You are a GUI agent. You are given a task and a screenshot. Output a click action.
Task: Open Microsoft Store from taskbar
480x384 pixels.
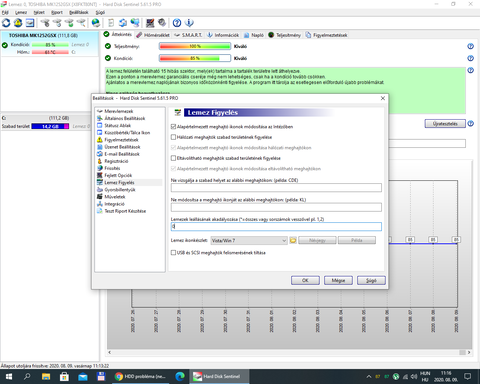[x=64, y=377]
